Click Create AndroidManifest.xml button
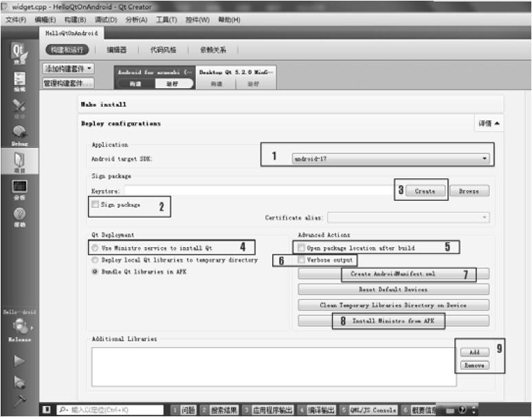The height and width of the screenshot is (417, 532). pos(392,274)
